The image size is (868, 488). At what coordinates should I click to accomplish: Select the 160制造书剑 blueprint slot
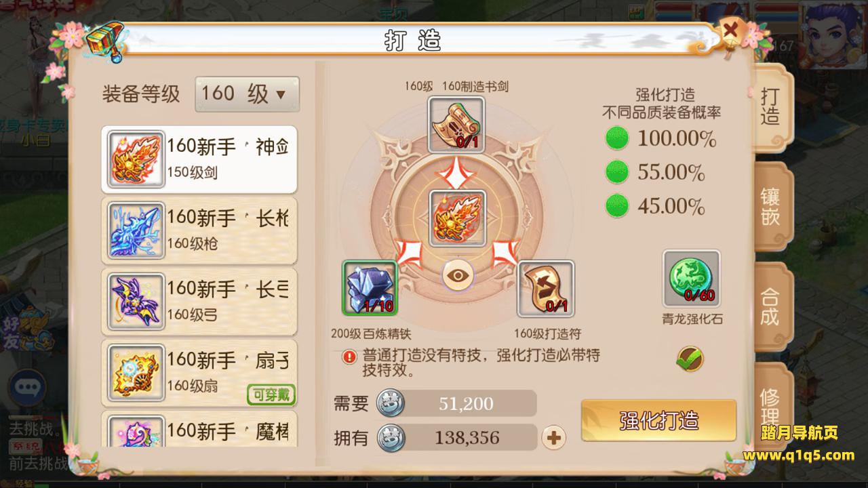tap(456, 125)
